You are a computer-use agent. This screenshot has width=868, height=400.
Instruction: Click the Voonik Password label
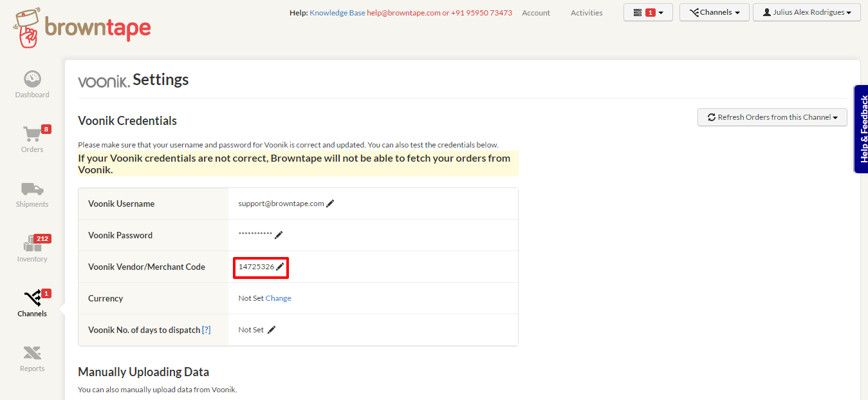click(x=120, y=235)
